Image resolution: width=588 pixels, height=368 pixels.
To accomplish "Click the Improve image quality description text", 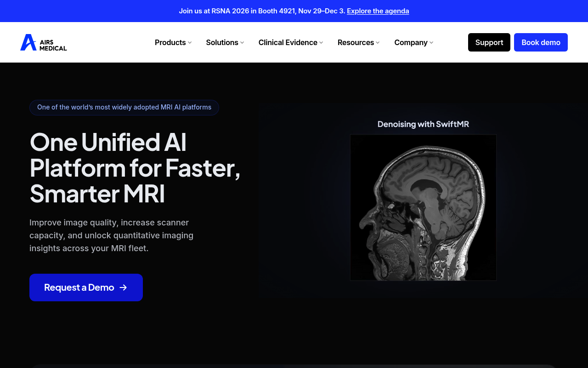I will (112, 236).
